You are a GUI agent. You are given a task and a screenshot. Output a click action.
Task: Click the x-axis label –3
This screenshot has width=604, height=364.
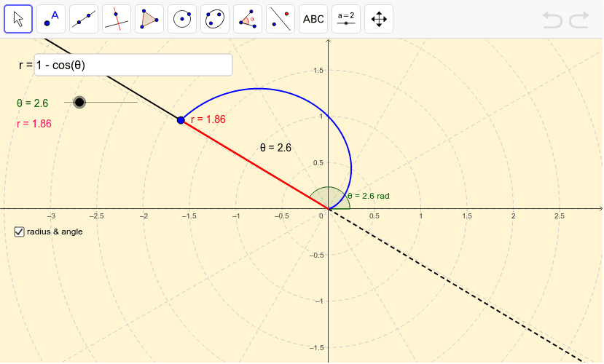(51, 216)
